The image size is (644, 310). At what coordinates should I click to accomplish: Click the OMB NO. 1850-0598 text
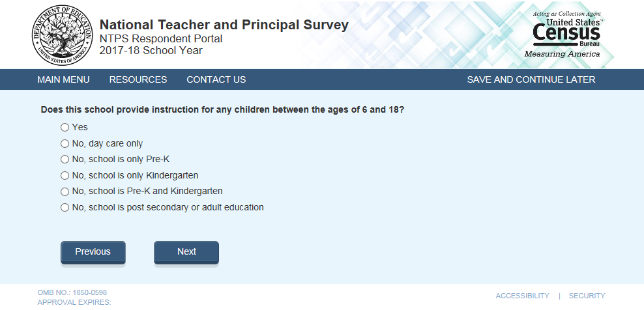point(72,292)
